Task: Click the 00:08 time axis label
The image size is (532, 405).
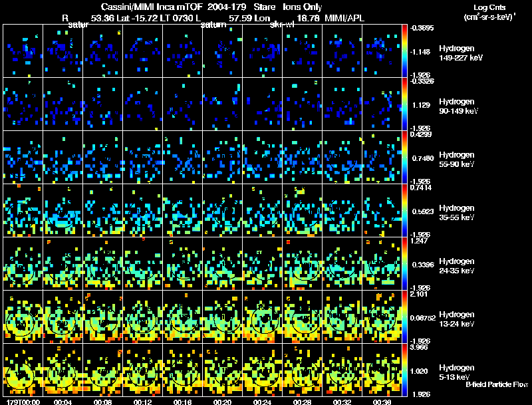Action: pos(103,402)
